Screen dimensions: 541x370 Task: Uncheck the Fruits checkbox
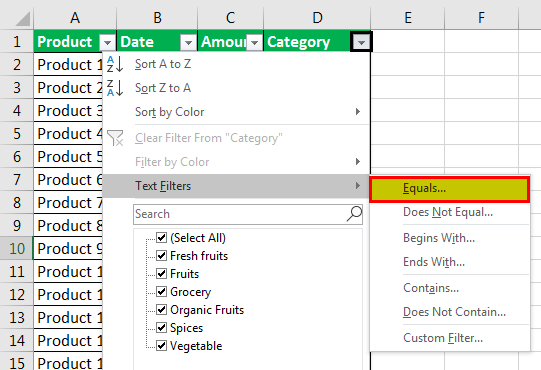[x=161, y=273]
